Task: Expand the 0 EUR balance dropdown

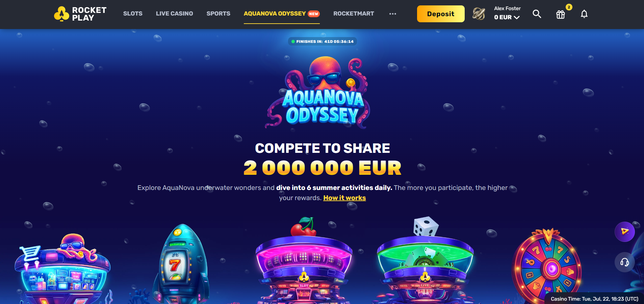Action: pos(507,17)
